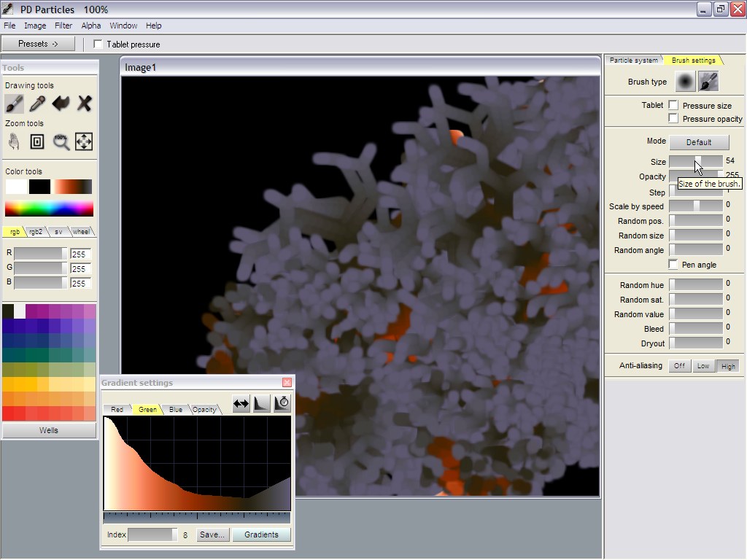Toggle the Pressure size checkbox
Viewport: 747px width, 560px height.
[x=673, y=106]
